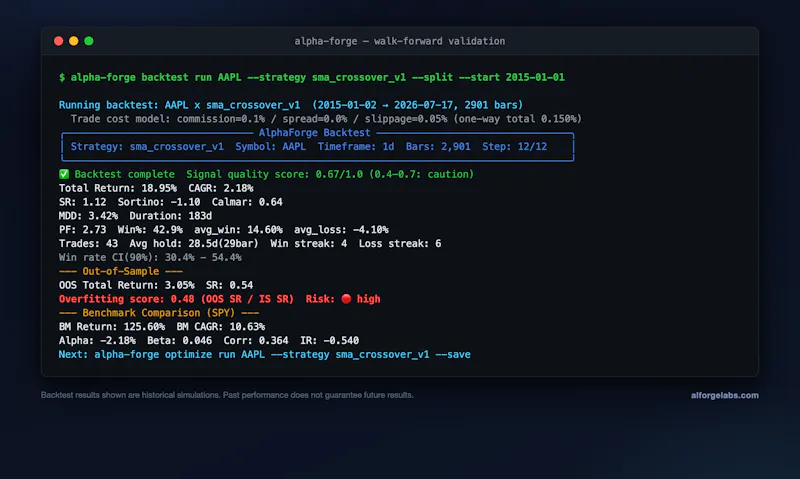This screenshot has width=800, height=479.
Task: Click the past-performance disclaimer text below the terminal
Action: click(227, 395)
